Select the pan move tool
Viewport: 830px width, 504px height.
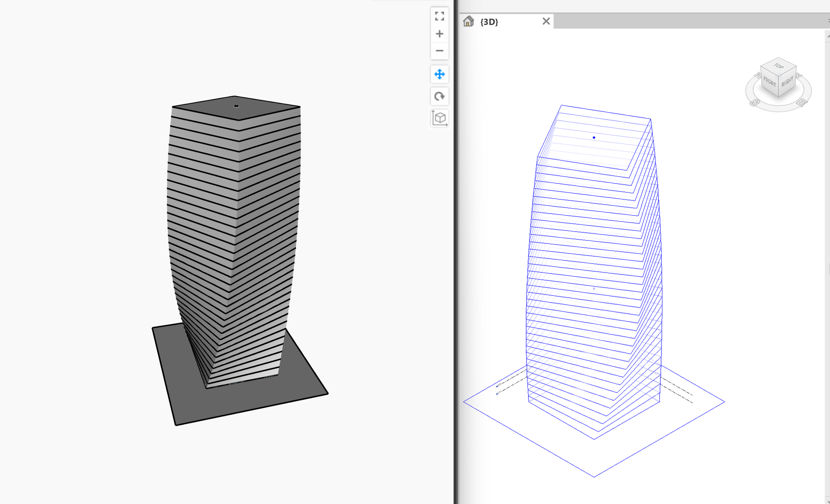tap(439, 74)
